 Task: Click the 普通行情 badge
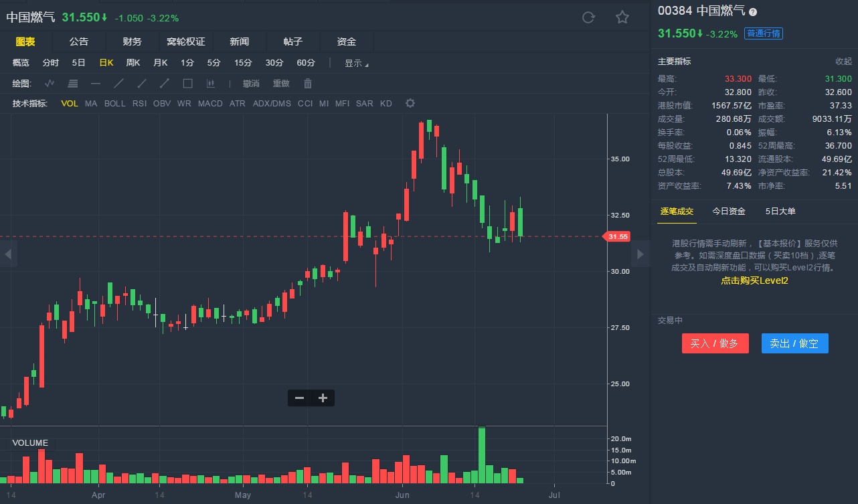(x=764, y=33)
